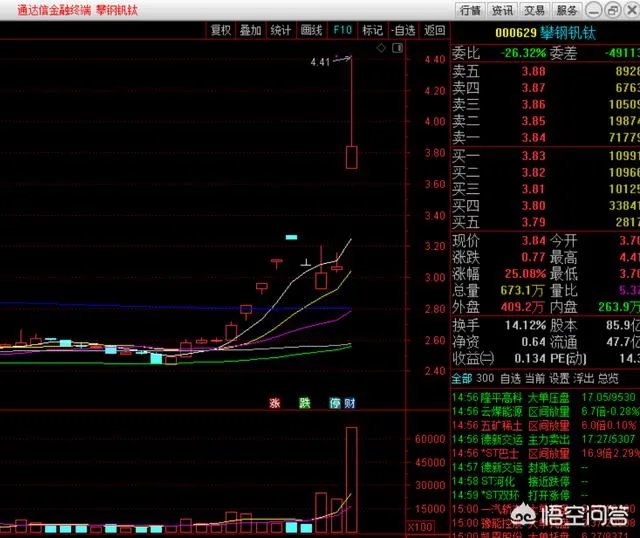The width and height of the screenshot is (640, 538).
Task: Select the 当前 tab in alerts panel
Action: tap(535, 379)
